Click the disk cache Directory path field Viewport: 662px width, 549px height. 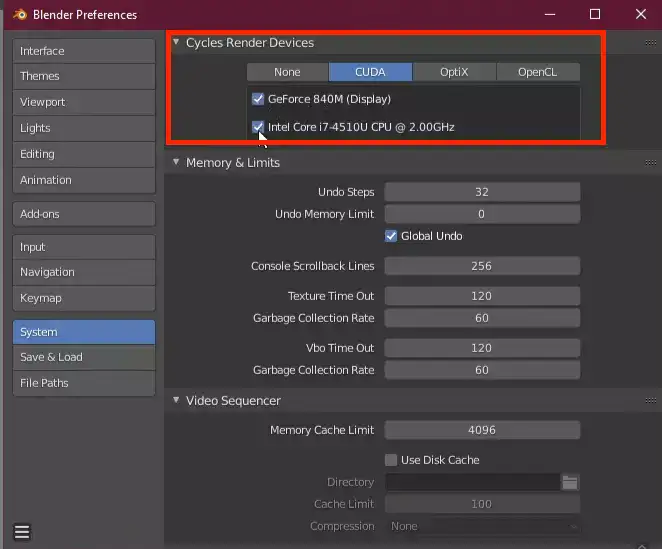[x=473, y=482]
